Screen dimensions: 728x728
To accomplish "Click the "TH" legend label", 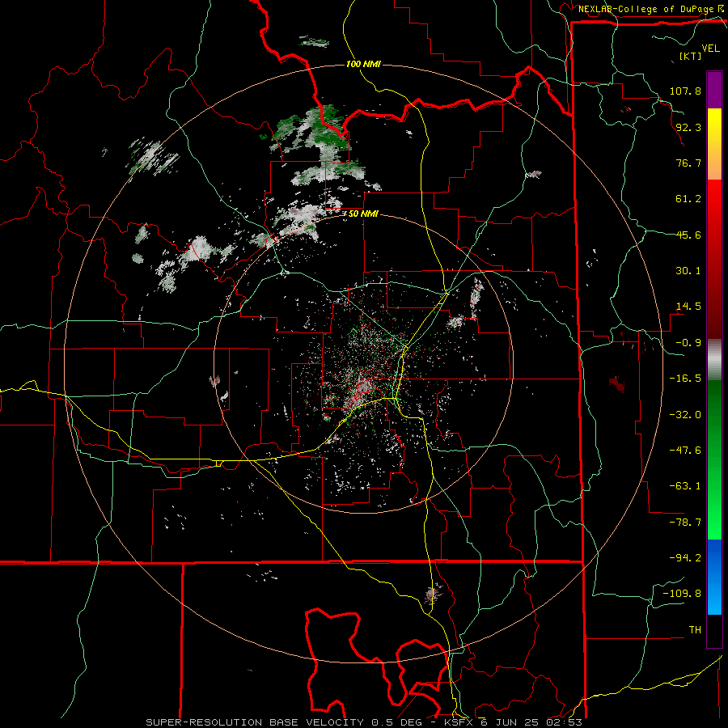I will pos(695,630).
